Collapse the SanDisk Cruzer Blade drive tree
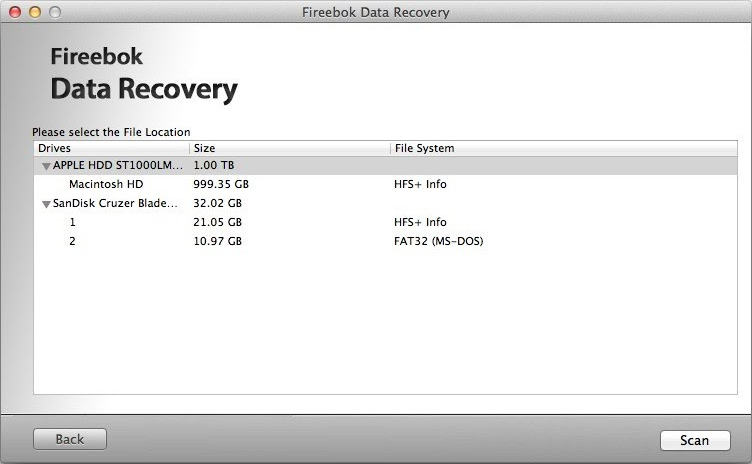This screenshot has height=464, width=752. tap(46, 204)
